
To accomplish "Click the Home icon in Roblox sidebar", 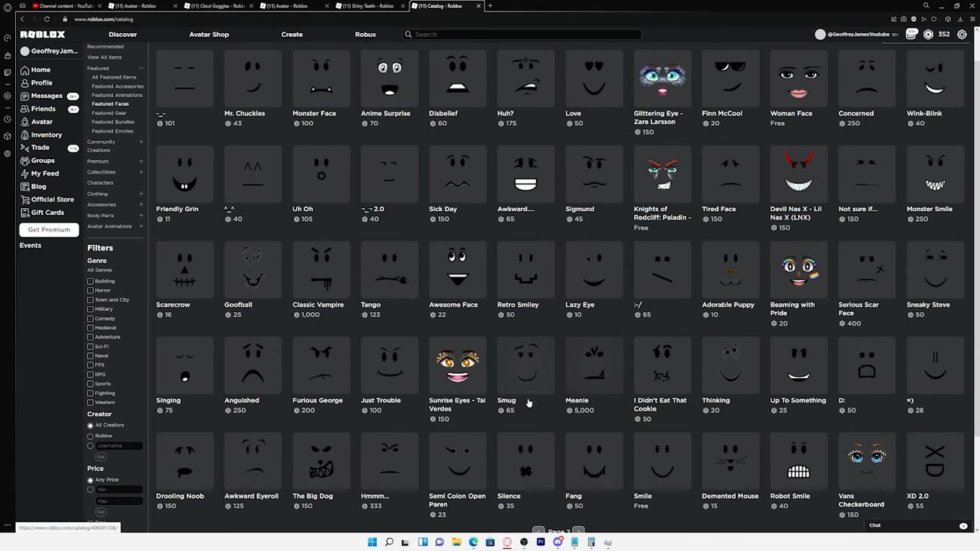I will (x=25, y=70).
